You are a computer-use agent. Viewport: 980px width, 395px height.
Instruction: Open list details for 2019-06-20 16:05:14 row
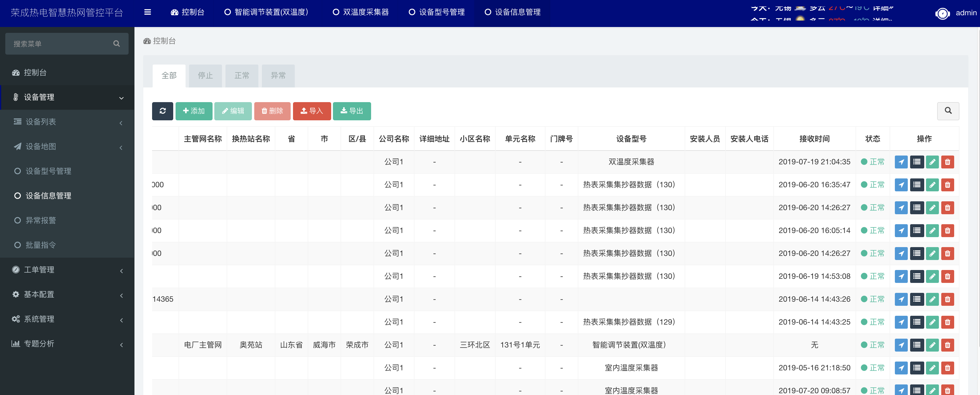[917, 230]
